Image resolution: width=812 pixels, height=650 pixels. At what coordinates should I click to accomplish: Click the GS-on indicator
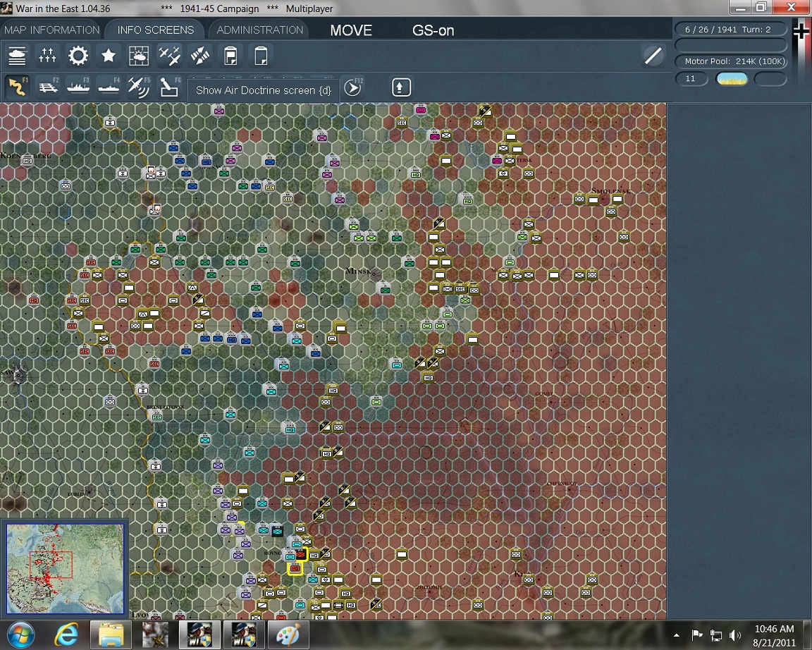pyautogui.click(x=433, y=30)
